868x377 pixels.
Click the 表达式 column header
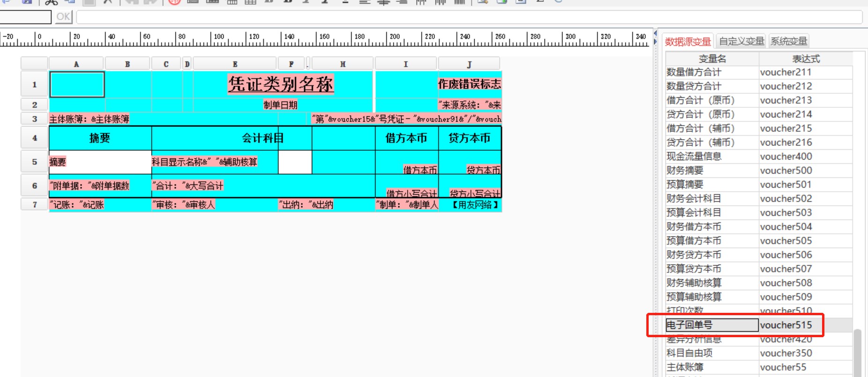coord(806,59)
